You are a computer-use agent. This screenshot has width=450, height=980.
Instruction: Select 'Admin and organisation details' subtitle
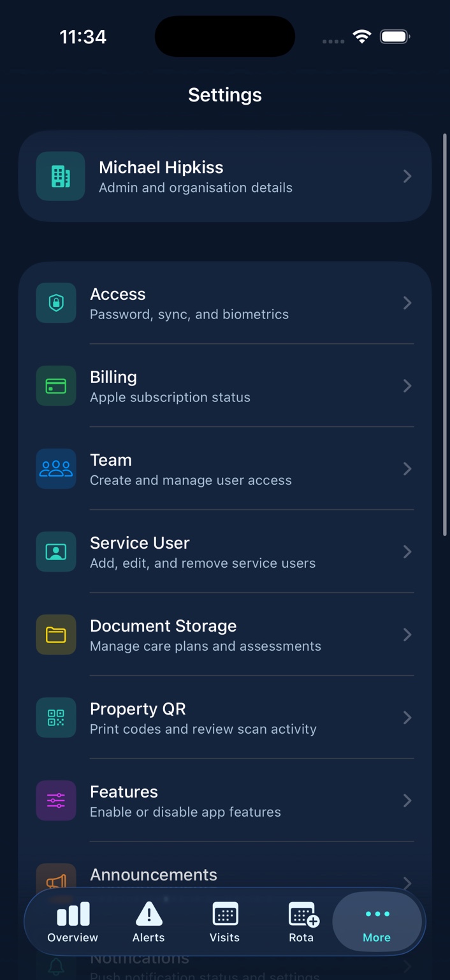[196, 188]
